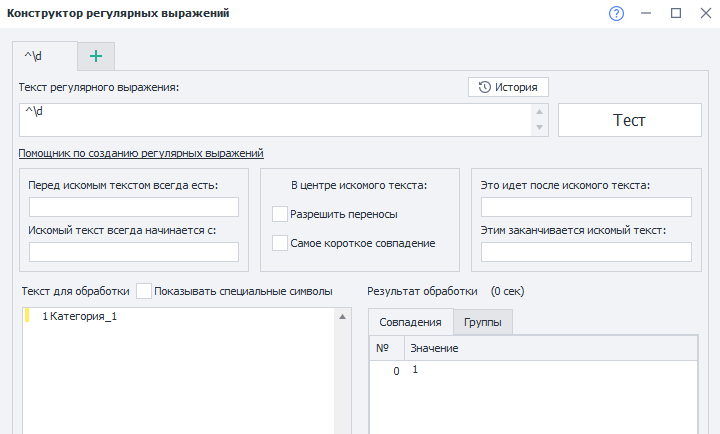
Task: Enable the Самое короткое совпадение checkbox
Action: 280,242
